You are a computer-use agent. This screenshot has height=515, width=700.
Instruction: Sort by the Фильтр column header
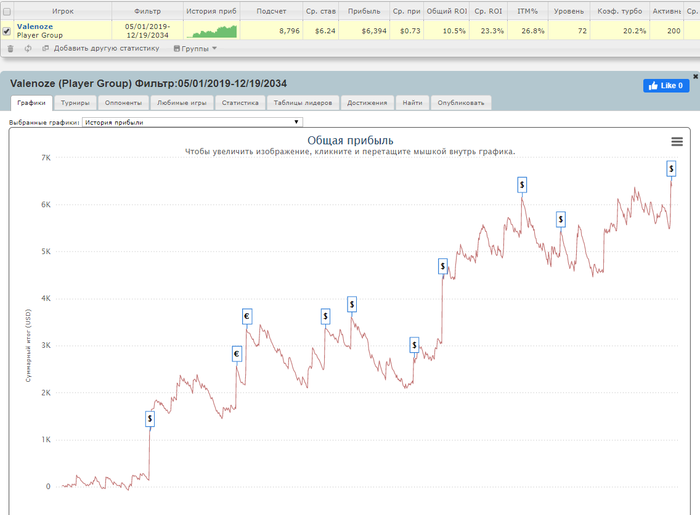(147, 11)
